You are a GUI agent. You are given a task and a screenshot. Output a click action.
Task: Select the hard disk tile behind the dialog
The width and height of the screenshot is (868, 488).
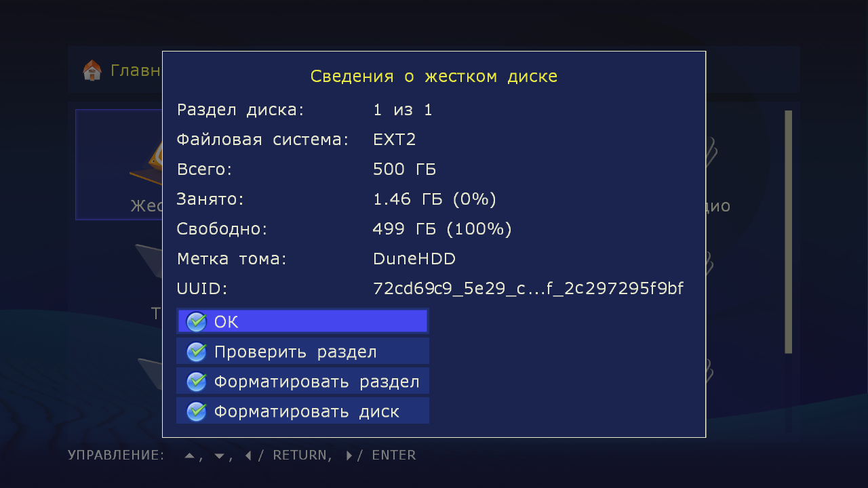tap(119, 165)
